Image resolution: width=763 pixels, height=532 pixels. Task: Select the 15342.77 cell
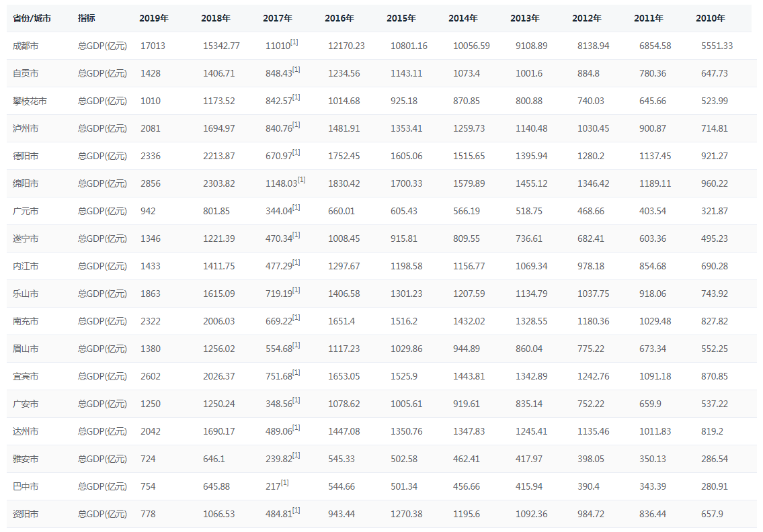click(221, 46)
